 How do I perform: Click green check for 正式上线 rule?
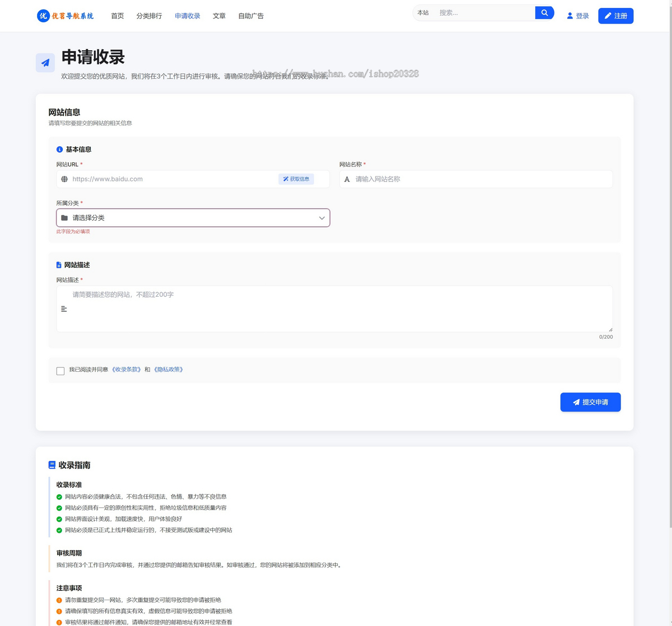coord(59,530)
